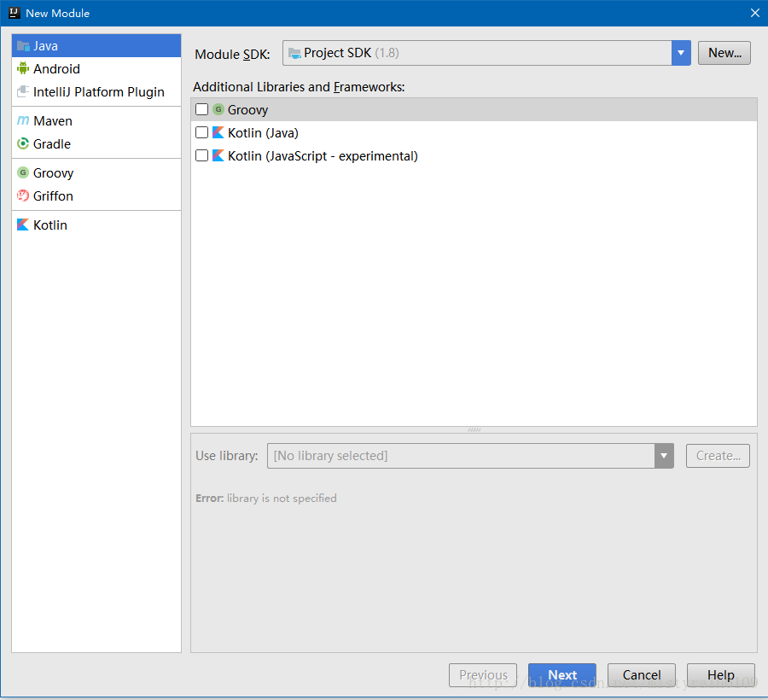Close the New Module dialog
Screen dimensions: 768x700
[755, 13]
